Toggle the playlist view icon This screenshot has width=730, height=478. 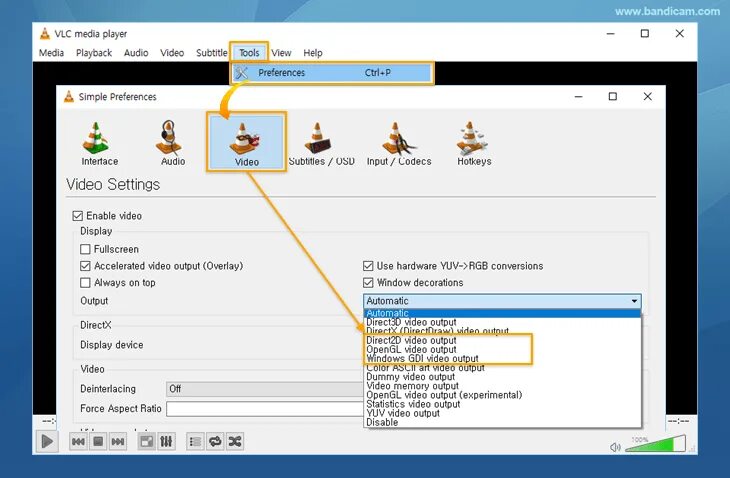coord(195,441)
